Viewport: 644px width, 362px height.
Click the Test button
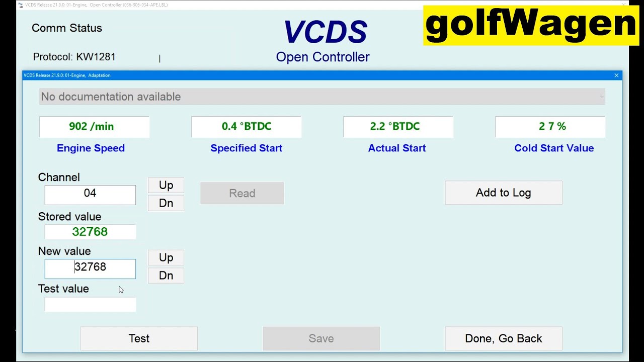(139, 338)
